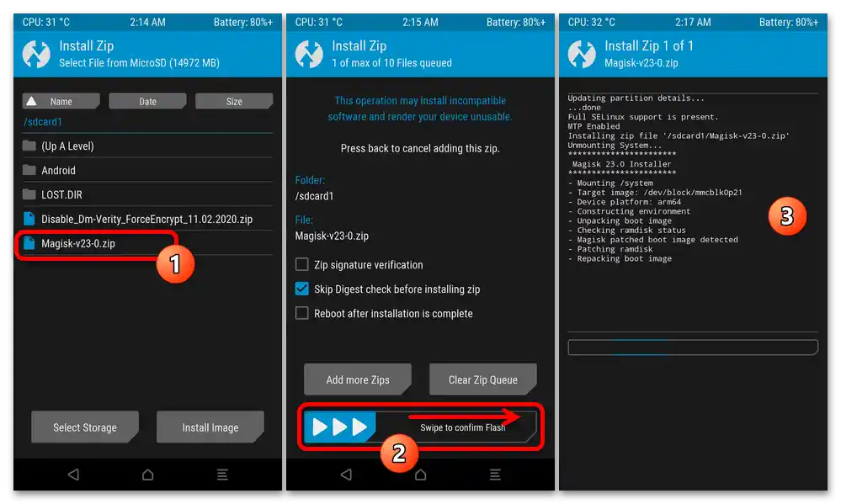The height and width of the screenshot is (504, 841).
Task: Click '1 of max of 10 Files queued' text
Action: point(391,63)
